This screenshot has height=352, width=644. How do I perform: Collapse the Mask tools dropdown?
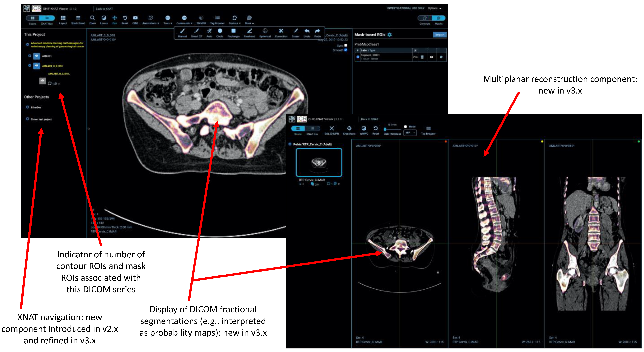click(249, 20)
